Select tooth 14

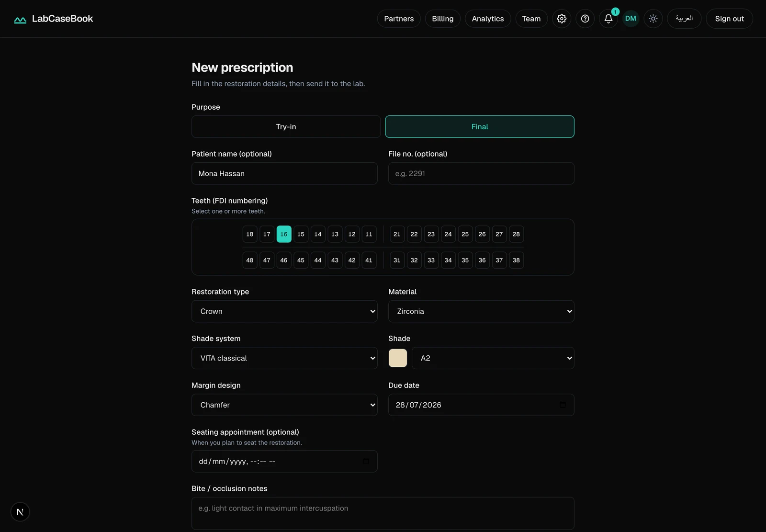(318, 234)
